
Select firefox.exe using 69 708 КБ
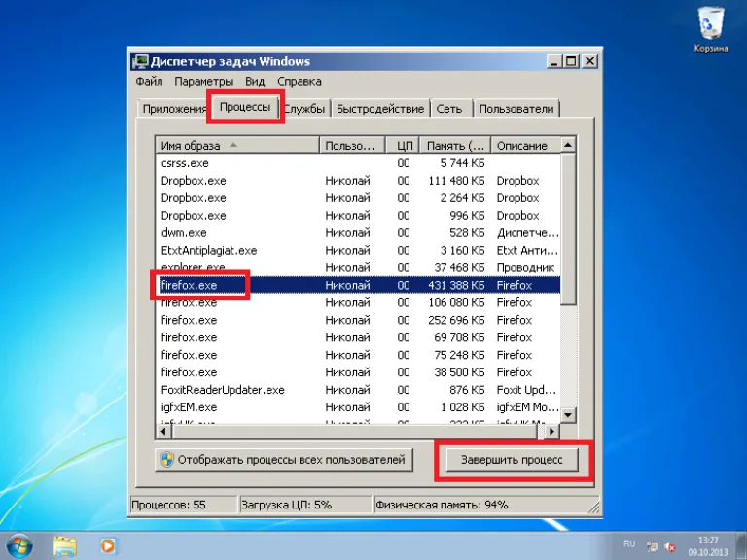click(x=358, y=337)
